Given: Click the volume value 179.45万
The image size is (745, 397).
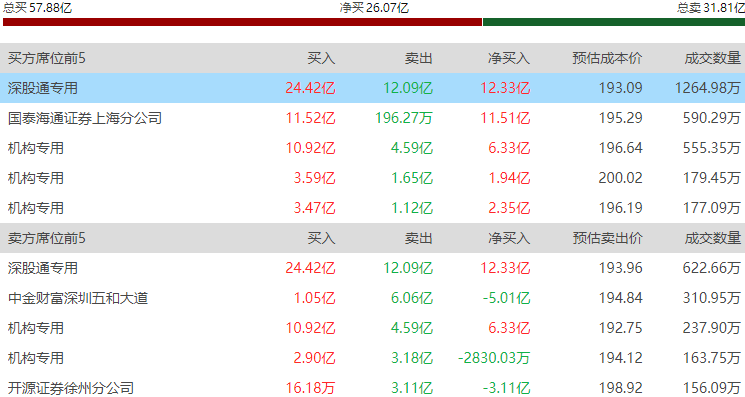Looking at the screenshot, I should [712, 178].
